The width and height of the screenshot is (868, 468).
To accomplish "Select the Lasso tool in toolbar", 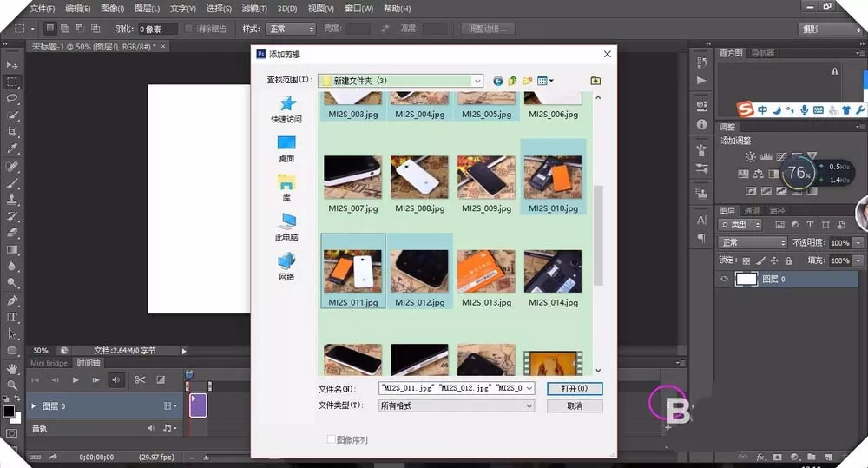I will (11, 99).
